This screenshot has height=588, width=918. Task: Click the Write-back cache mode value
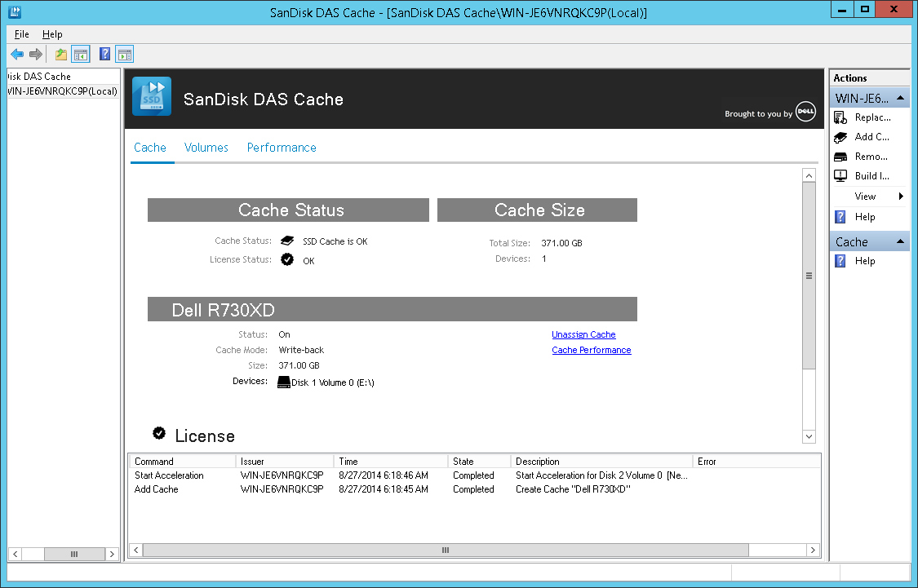[x=301, y=350]
